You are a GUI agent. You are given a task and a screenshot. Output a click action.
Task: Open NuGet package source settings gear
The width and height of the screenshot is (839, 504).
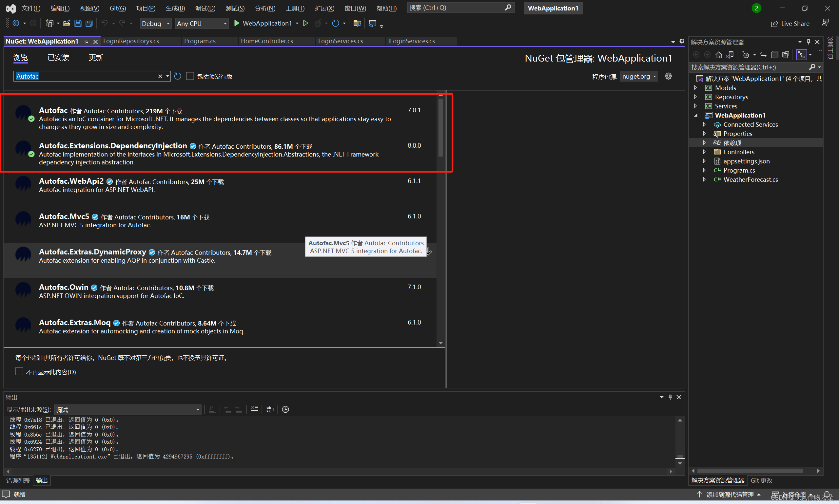(x=668, y=76)
